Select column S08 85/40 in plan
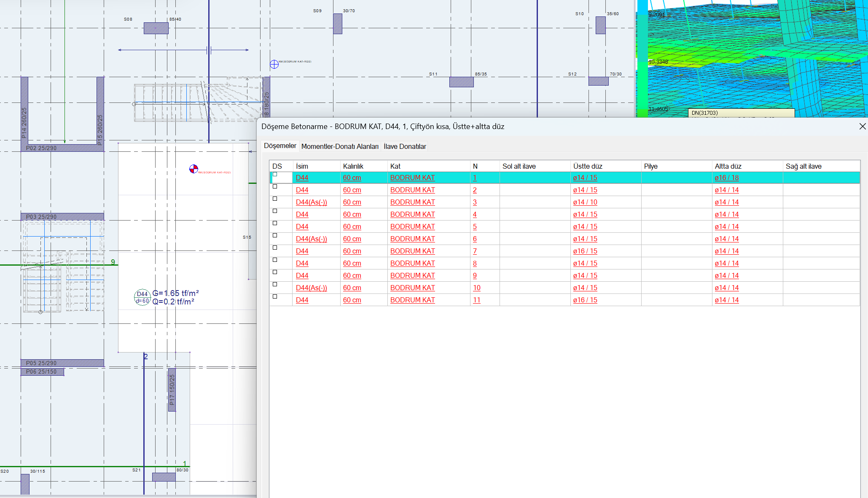Viewport: 868px width, 498px height. tap(156, 28)
